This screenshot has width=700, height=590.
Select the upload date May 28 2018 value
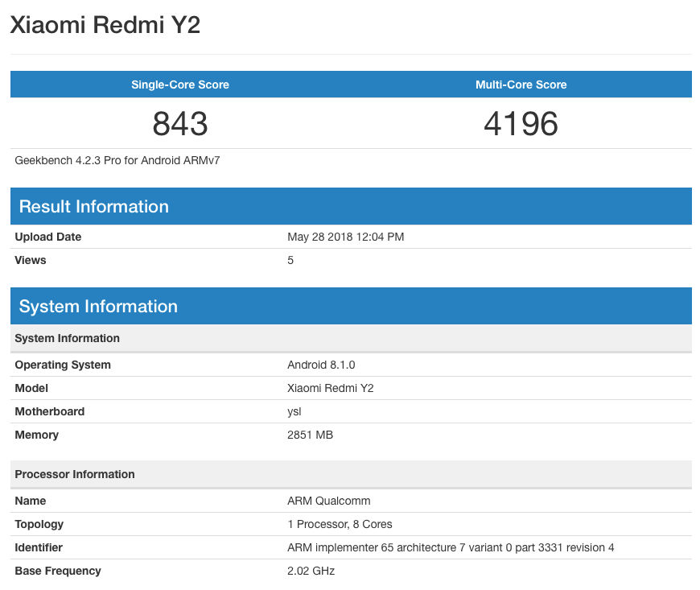tap(345, 237)
